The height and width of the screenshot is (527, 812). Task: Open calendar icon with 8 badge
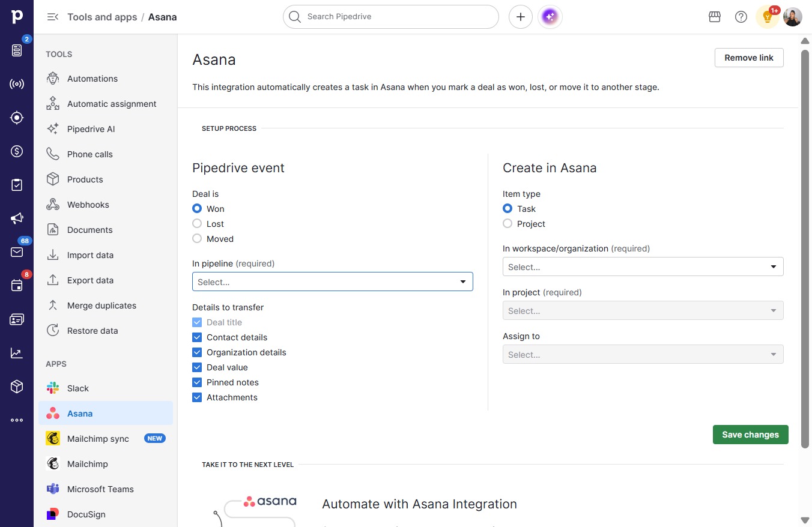(x=17, y=286)
